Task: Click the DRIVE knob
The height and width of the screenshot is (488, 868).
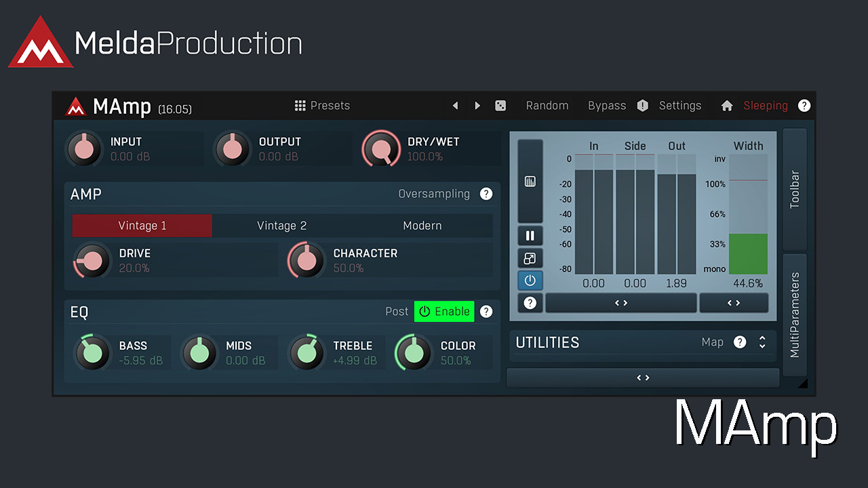Action: (93, 261)
